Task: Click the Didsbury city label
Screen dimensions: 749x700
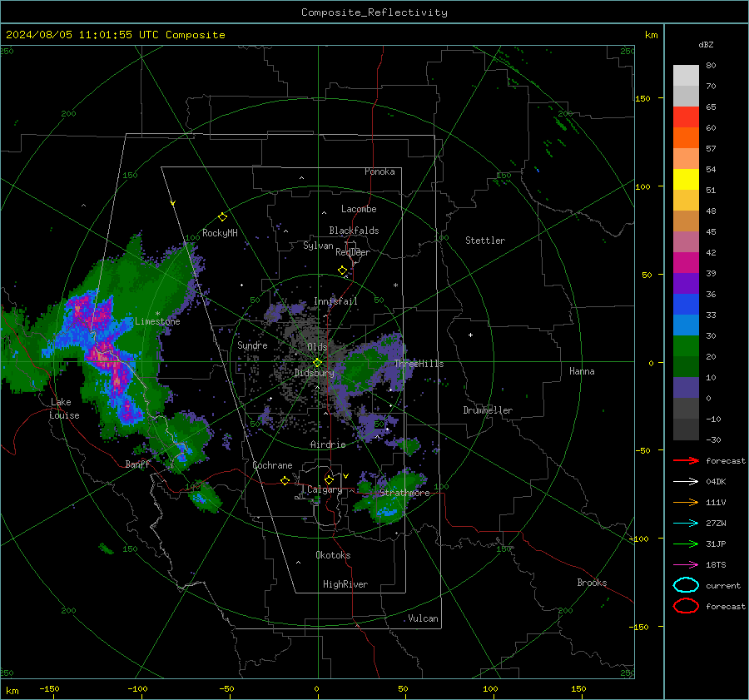Action: point(315,373)
